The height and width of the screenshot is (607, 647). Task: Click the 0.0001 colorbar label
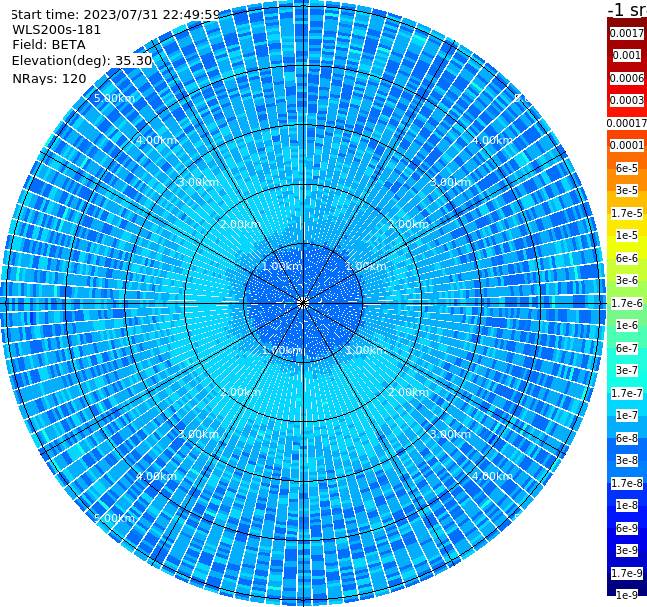click(627, 145)
